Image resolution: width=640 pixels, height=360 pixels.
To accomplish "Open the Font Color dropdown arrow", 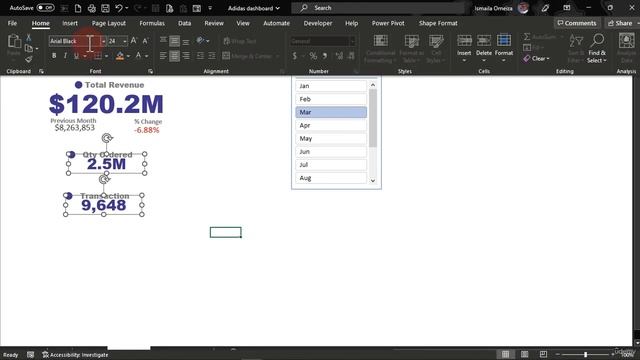I will (x=147, y=56).
